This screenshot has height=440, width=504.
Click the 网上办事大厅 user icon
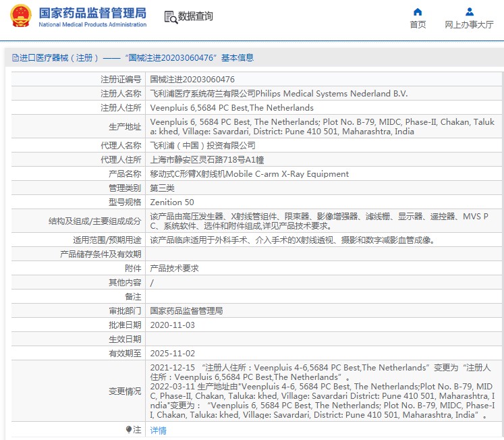point(470,12)
